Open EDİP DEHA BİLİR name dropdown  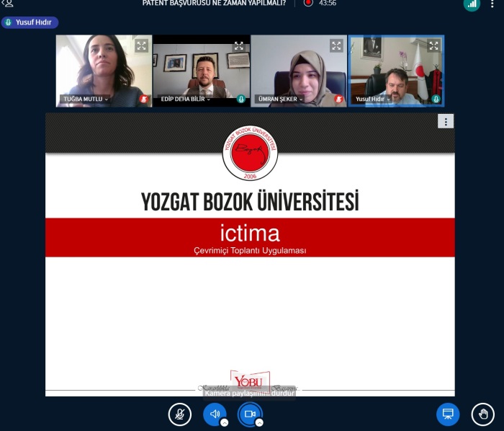[186, 99]
